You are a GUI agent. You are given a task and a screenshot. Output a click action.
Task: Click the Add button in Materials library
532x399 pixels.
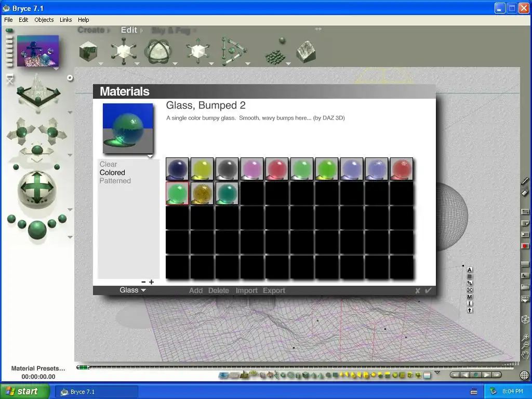[196, 290]
